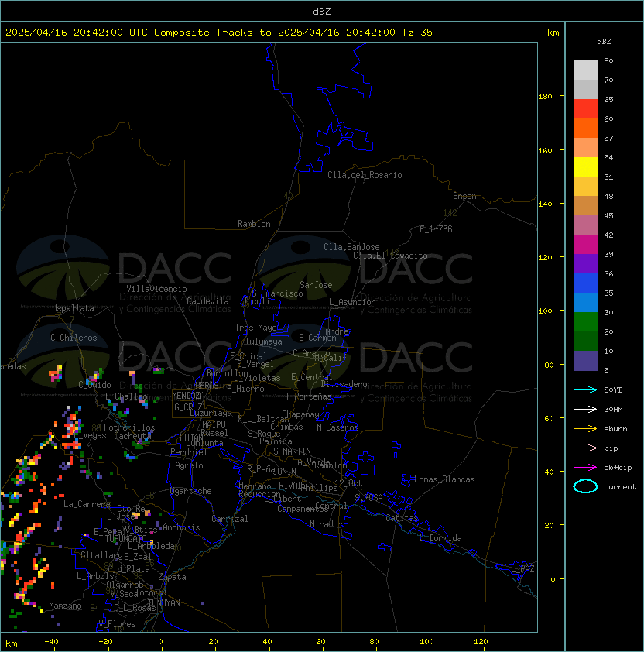644x652 pixels.
Task: Click the E_1-736 map label
Action: tap(436, 229)
